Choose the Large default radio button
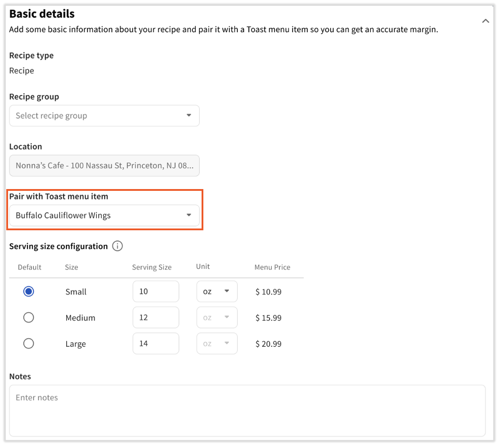Viewport: 499px width, 448px height. point(29,344)
